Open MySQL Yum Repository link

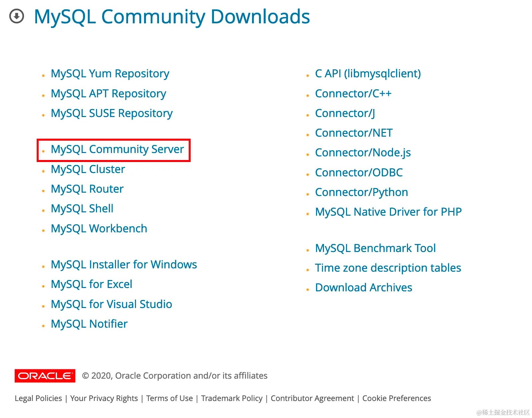(x=110, y=74)
